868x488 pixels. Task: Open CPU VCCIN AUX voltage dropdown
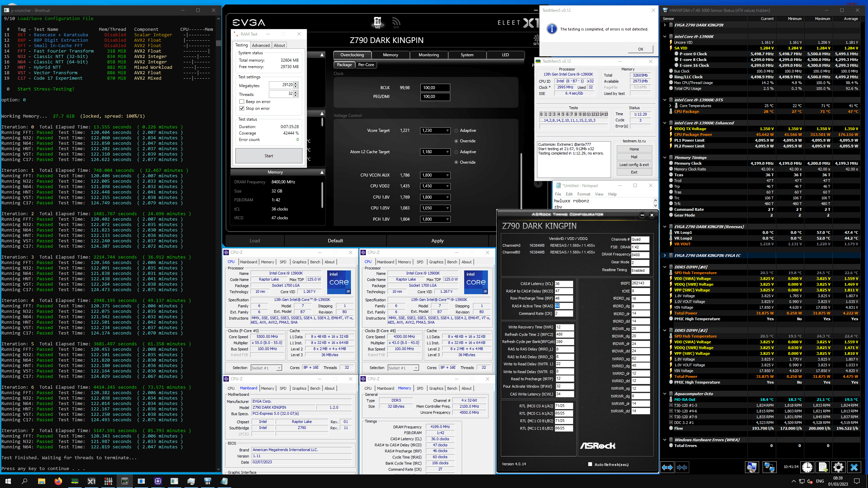coord(435,175)
